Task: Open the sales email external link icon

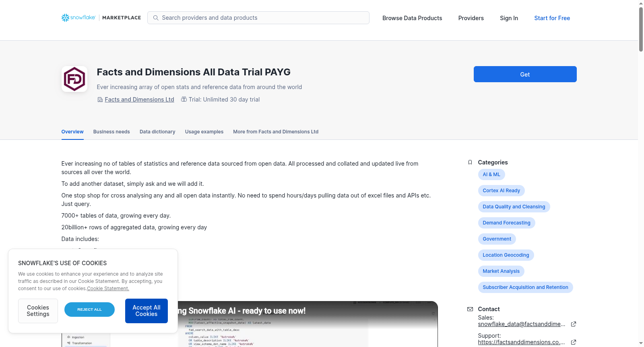Action: [574, 324]
